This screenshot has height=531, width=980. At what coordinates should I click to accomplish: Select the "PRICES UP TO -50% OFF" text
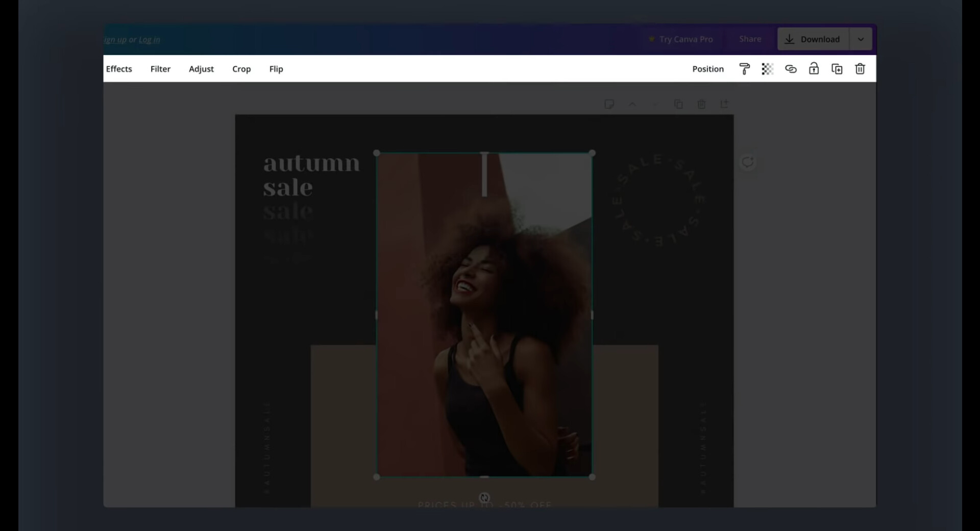[484, 504]
